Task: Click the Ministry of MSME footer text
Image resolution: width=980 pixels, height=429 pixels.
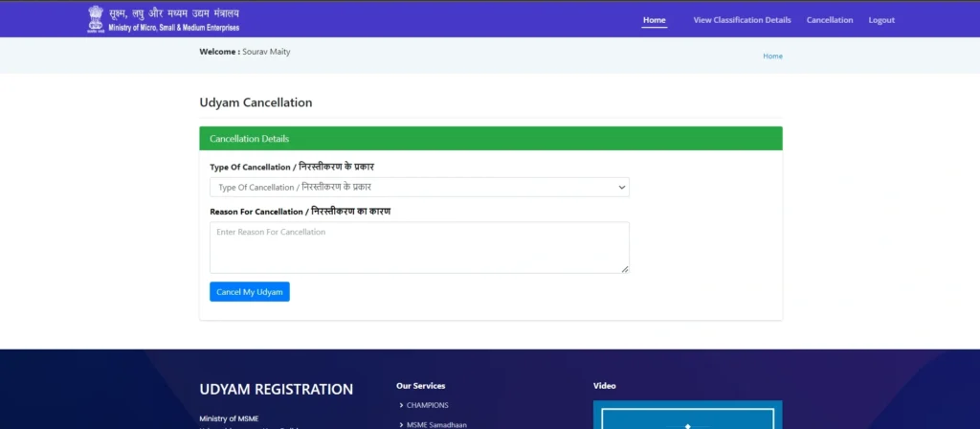Action: click(x=229, y=418)
